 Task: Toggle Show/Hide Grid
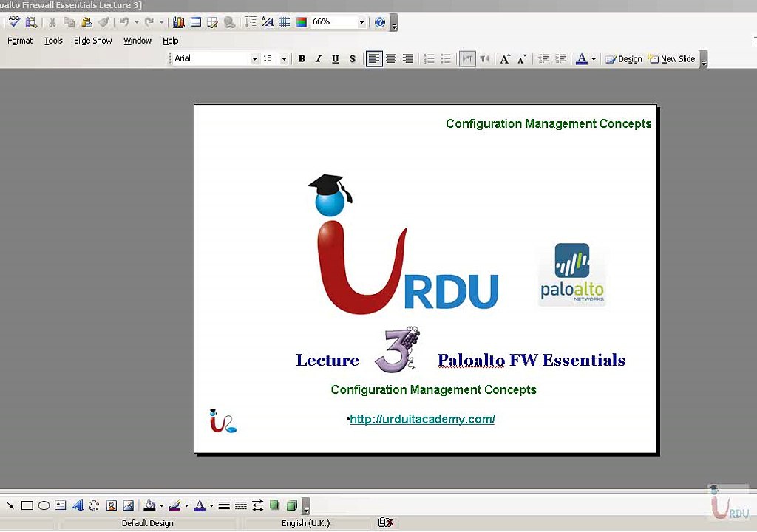pos(285,22)
